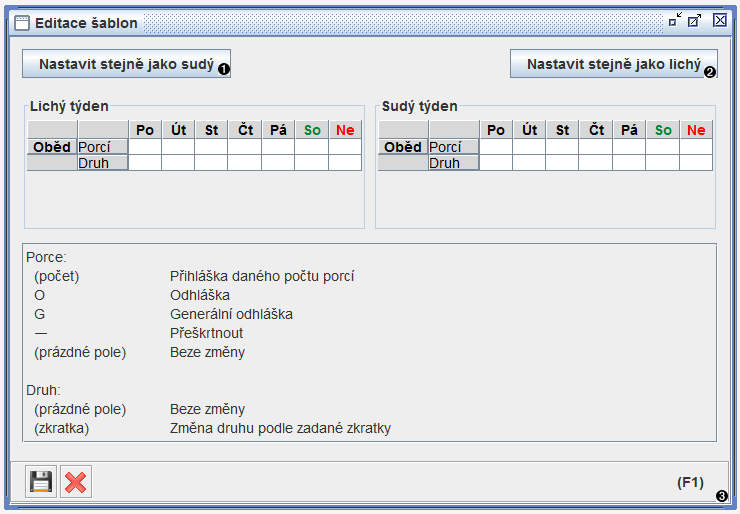Image resolution: width=740 pixels, height=514 pixels.
Task: Click the So column header in Lichý týden
Action: 312,130
